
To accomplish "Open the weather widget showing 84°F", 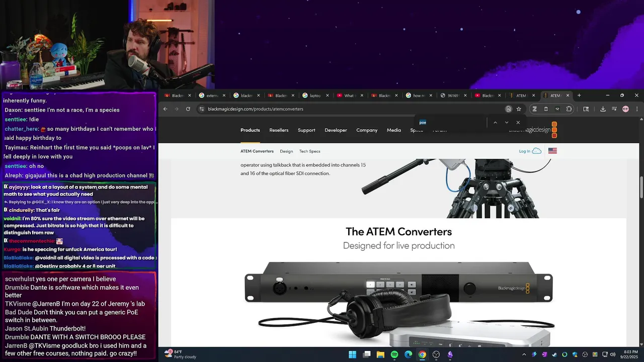I will 180,354.
